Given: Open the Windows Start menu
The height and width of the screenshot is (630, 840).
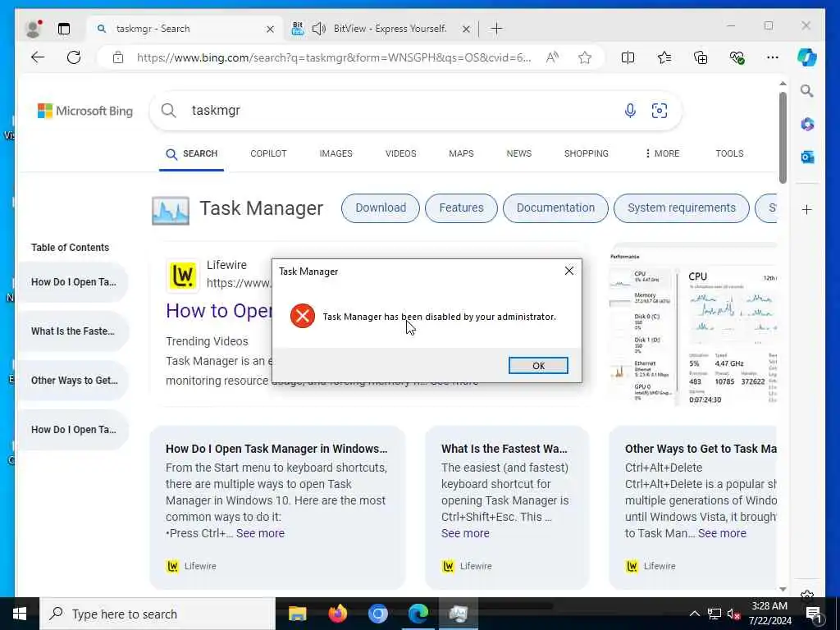Looking at the screenshot, I should (20, 614).
